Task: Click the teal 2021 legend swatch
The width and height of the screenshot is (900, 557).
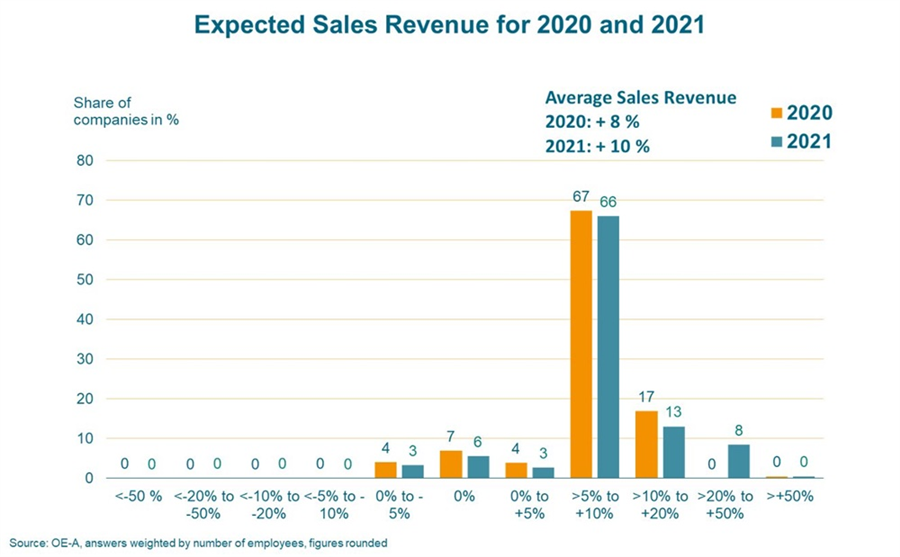Action: tap(777, 141)
